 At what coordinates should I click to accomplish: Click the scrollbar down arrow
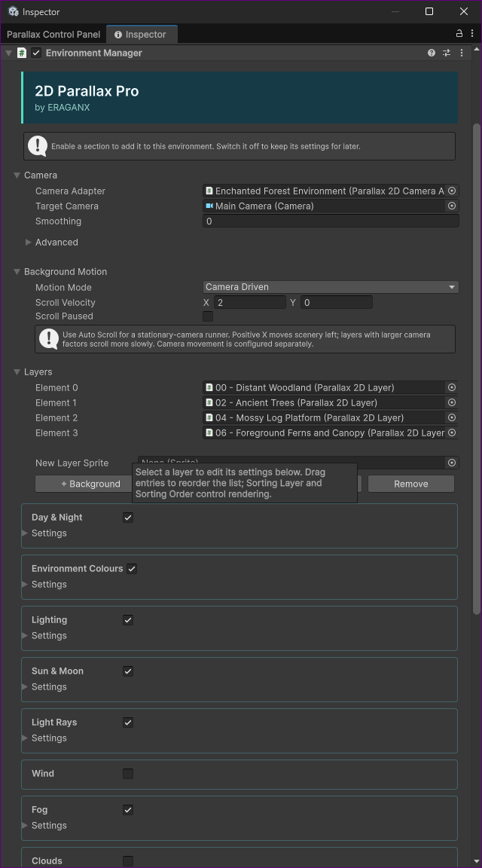(477, 863)
